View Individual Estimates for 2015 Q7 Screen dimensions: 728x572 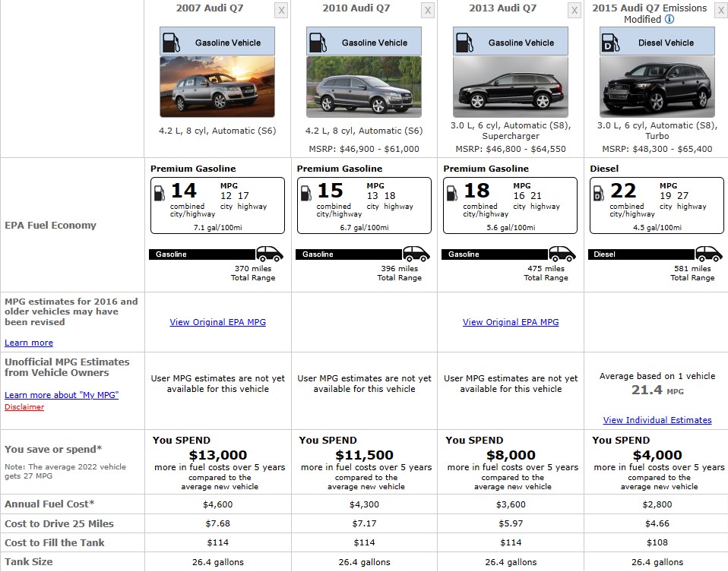coord(657,420)
